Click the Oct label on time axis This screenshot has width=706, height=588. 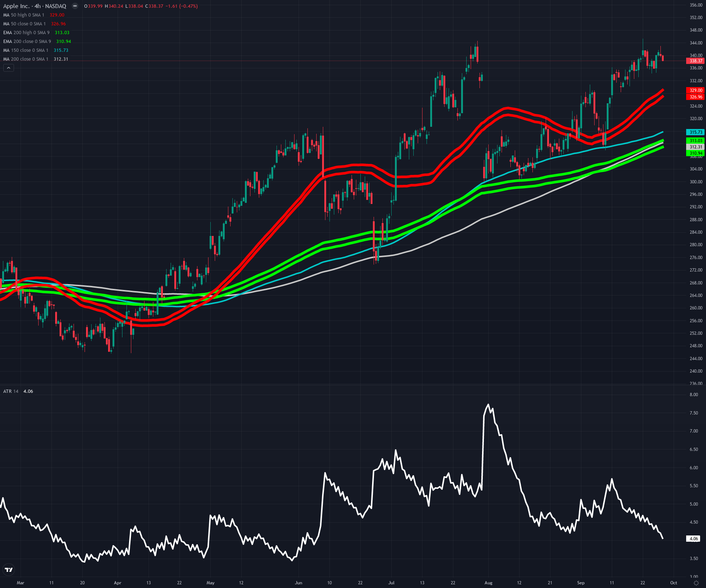674,583
